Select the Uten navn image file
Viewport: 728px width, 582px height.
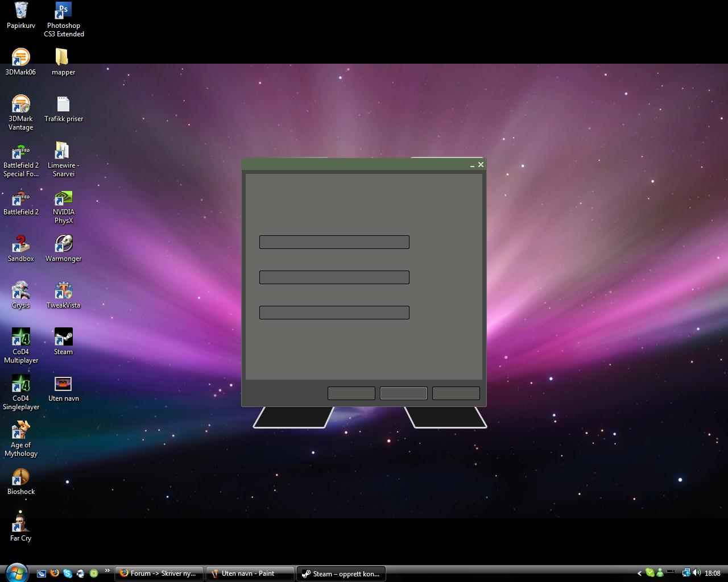63,388
